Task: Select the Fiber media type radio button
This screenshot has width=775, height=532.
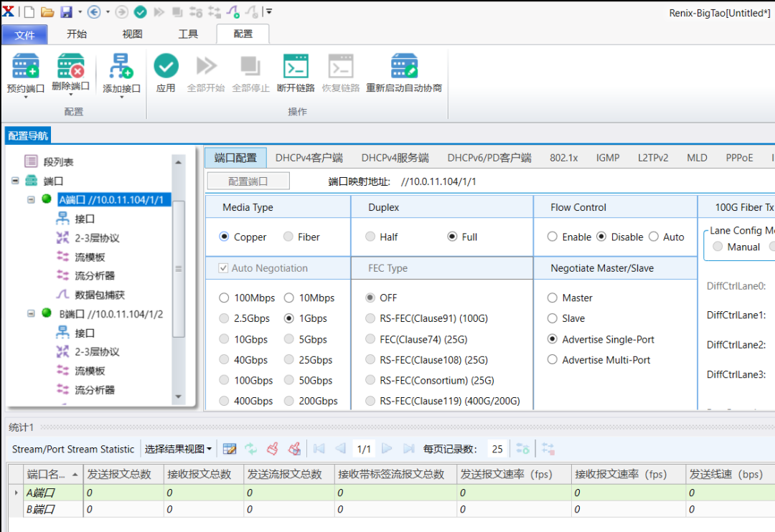Action: coord(288,237)
